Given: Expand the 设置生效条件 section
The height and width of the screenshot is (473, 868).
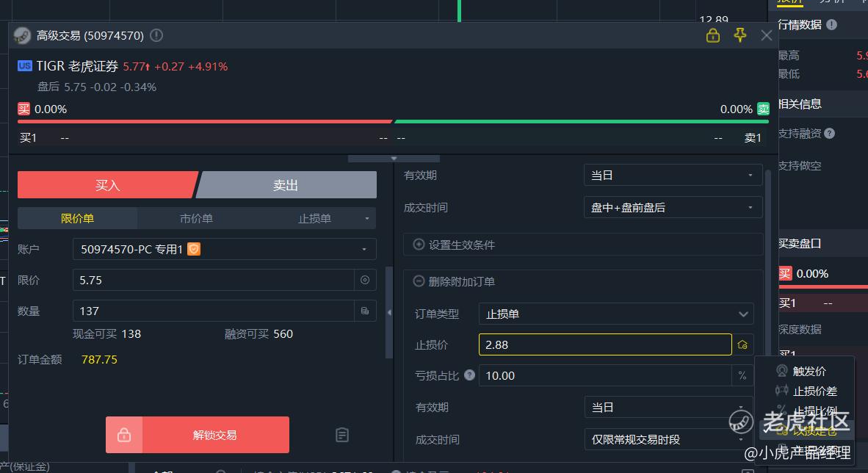Looking at the screenshot, I should pyautogui.click(x=583, y=245).
